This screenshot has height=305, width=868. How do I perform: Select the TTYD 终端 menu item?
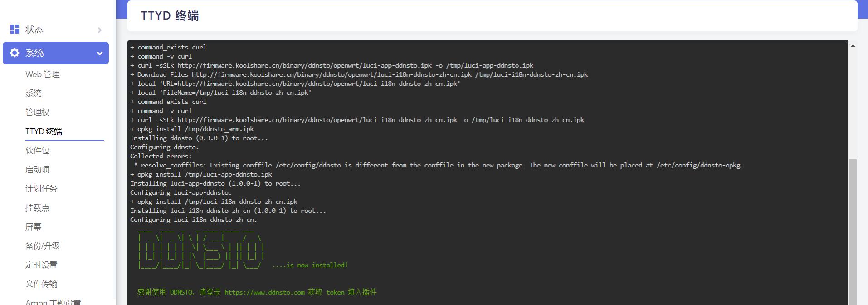(x=44, y=132)
